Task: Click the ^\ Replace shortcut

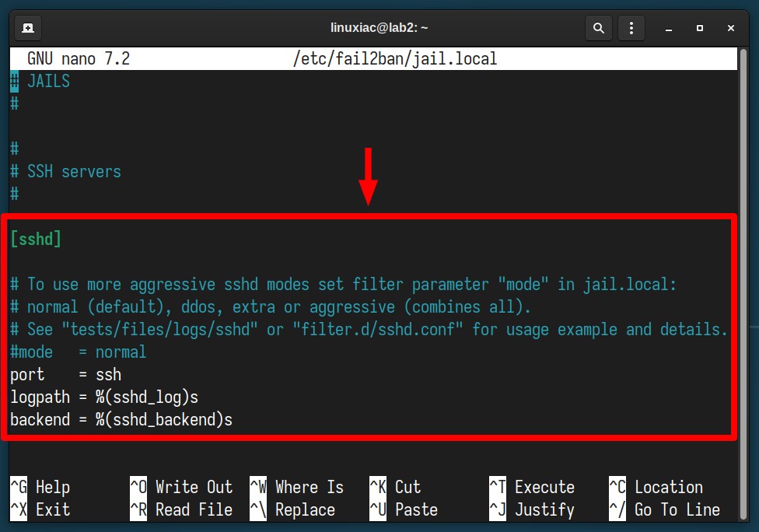Action: (x=292, y=509)
